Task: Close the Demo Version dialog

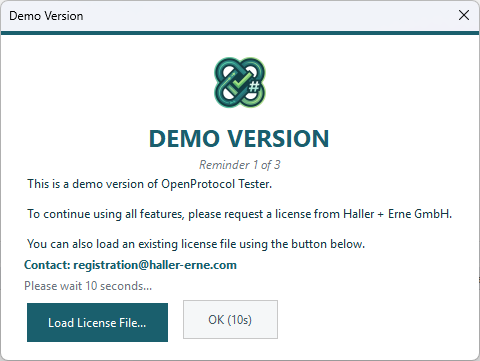Action: pyautogui.click(x=464, y=15)
